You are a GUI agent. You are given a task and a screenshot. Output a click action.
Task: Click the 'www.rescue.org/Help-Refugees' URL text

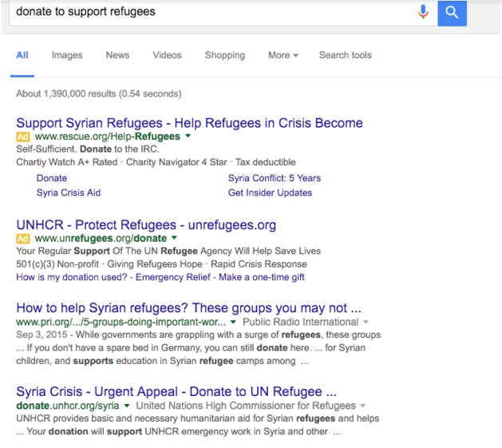pos(108,137)
